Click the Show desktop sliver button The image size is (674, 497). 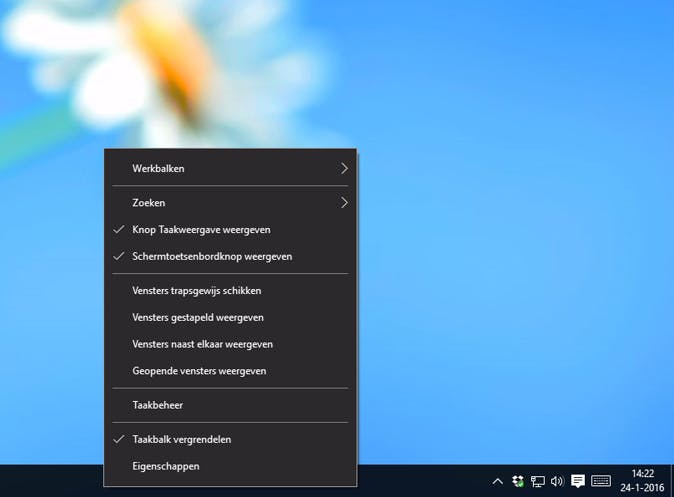(x=671, y=481)
